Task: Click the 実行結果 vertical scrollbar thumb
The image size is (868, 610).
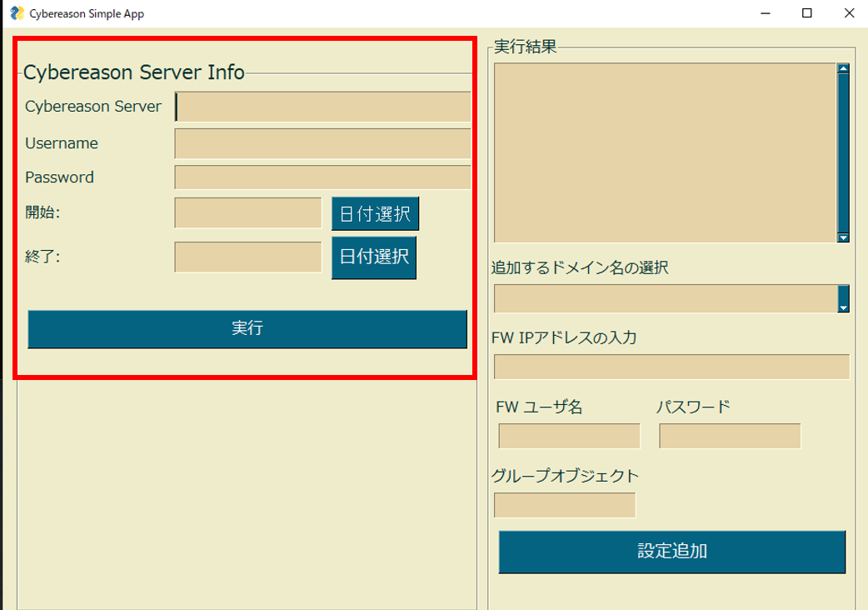Action: tap(843, 152)
